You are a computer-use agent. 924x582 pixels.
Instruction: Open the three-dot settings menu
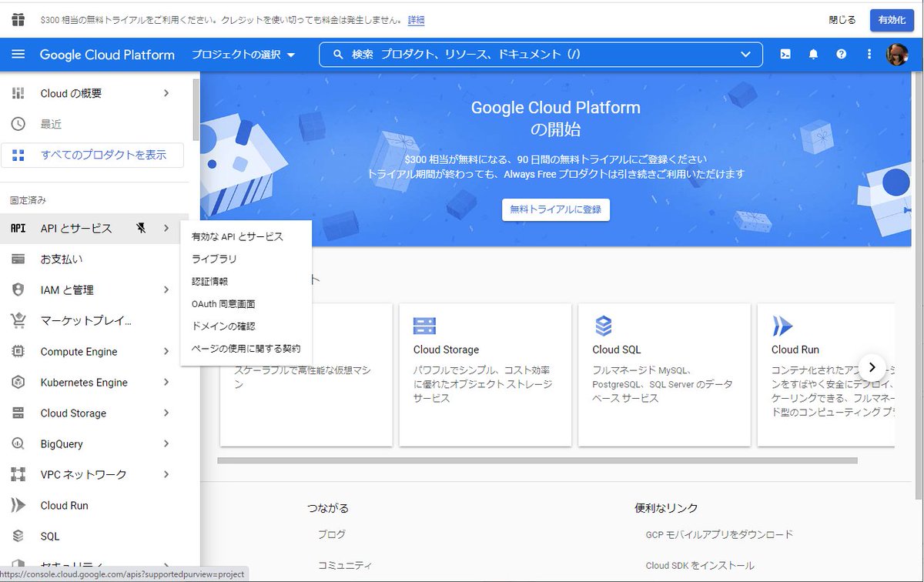pyautogui.click(x=869, y=55)
